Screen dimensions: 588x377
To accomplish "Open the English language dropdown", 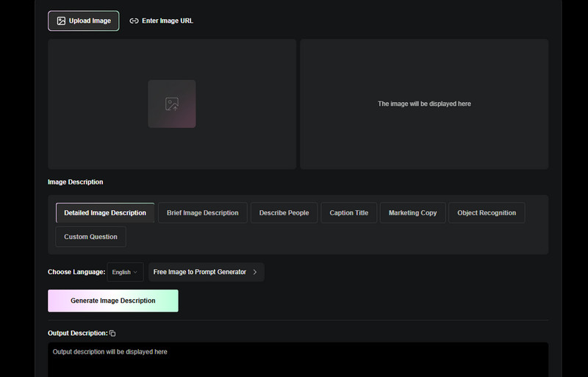I will pyautogui.click(x=125, y=272).
